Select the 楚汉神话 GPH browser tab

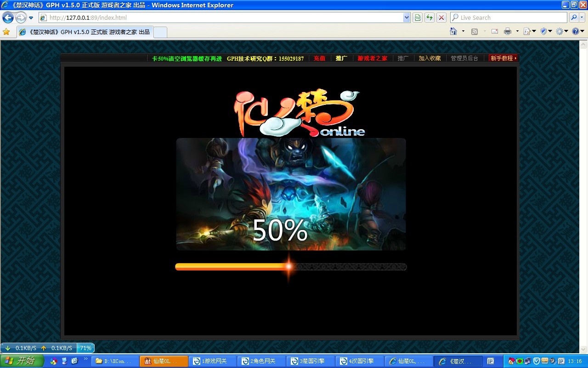85,32
